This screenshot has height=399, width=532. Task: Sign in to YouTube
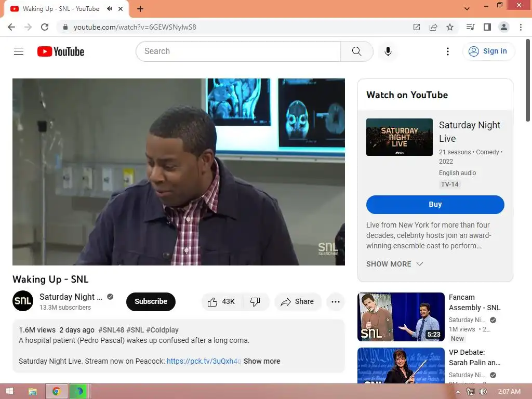tap(488, 51)
